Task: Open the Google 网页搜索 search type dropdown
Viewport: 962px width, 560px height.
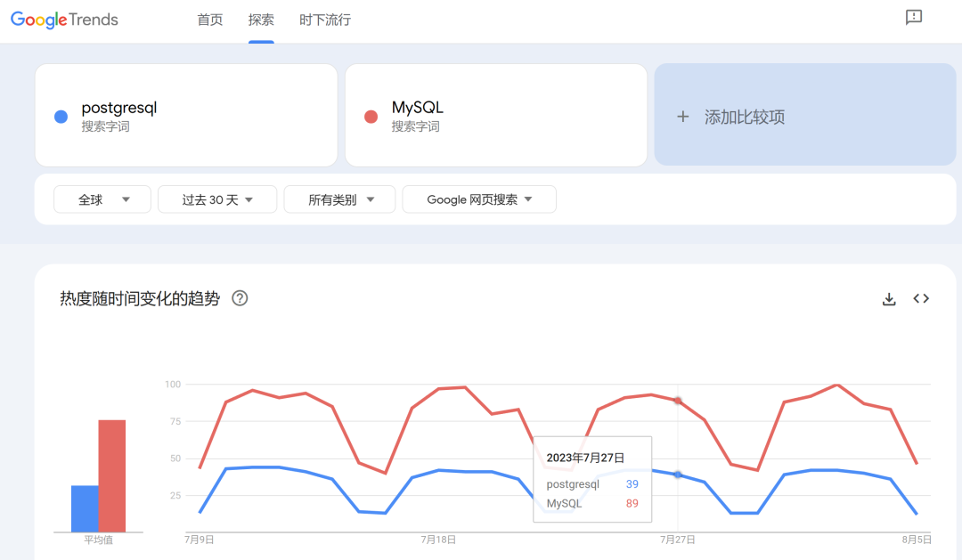Action: point(479,199)
